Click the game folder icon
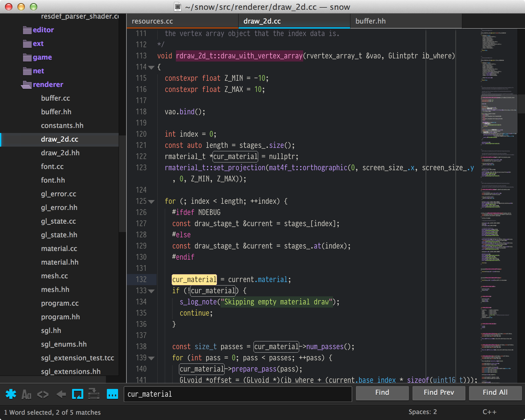525x420 pixels. [27, 57]
